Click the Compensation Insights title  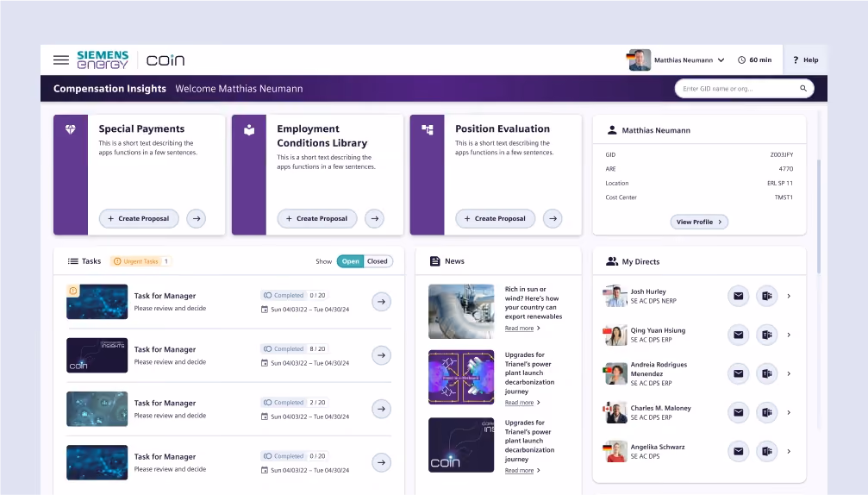click(x=109, y=89)
